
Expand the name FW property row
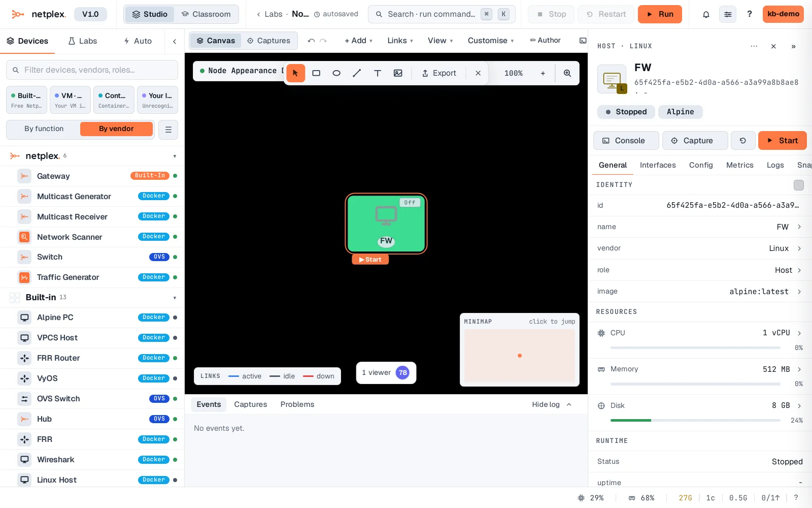click(x=700, y=227)
